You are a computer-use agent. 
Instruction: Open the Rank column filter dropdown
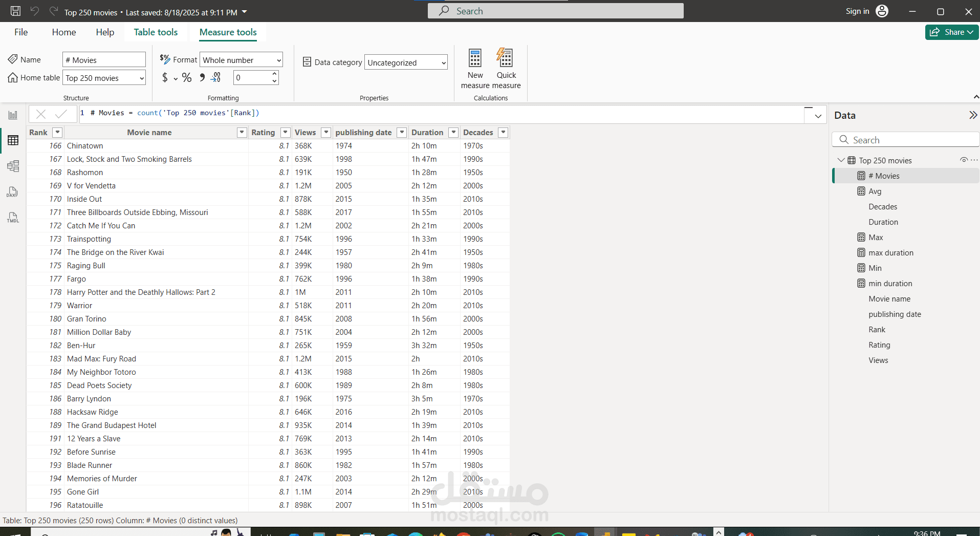pos(57,133)
